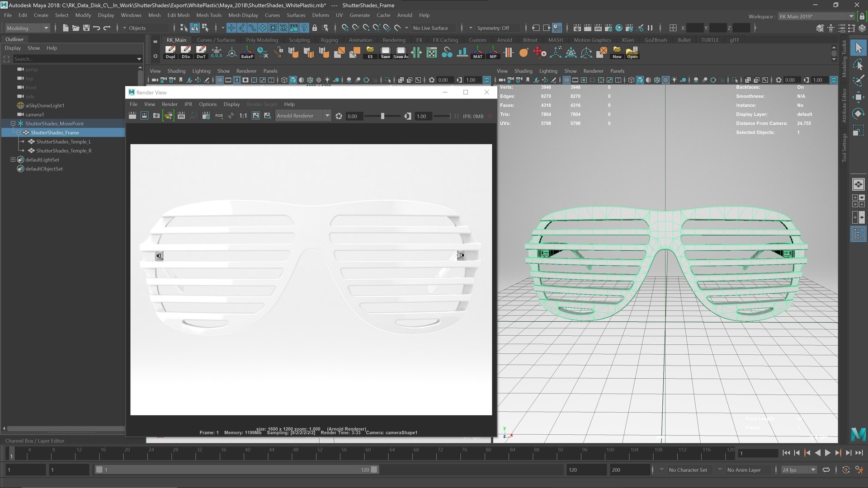Click the MAT shelf icon
The height and width of the screenshot is (488, 868).
(x=477, y=52)
